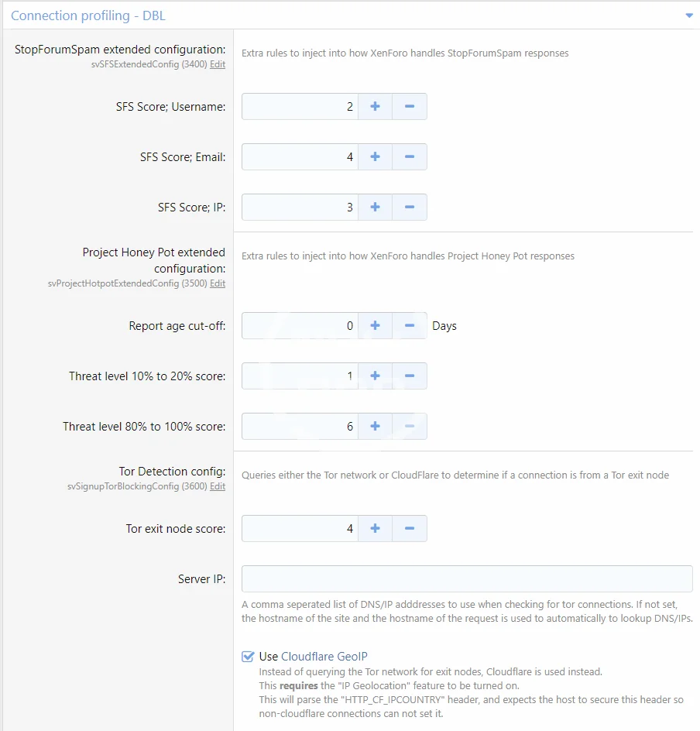
Task: Increase Report age cut-off days
Action: pos(375,326)
